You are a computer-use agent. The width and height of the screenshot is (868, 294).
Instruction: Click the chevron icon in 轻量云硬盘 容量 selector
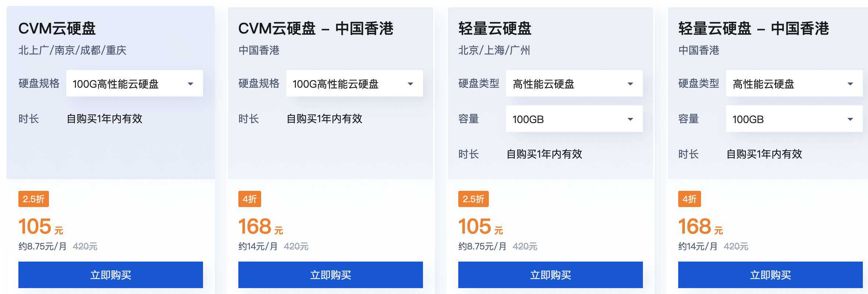[630, 119]
